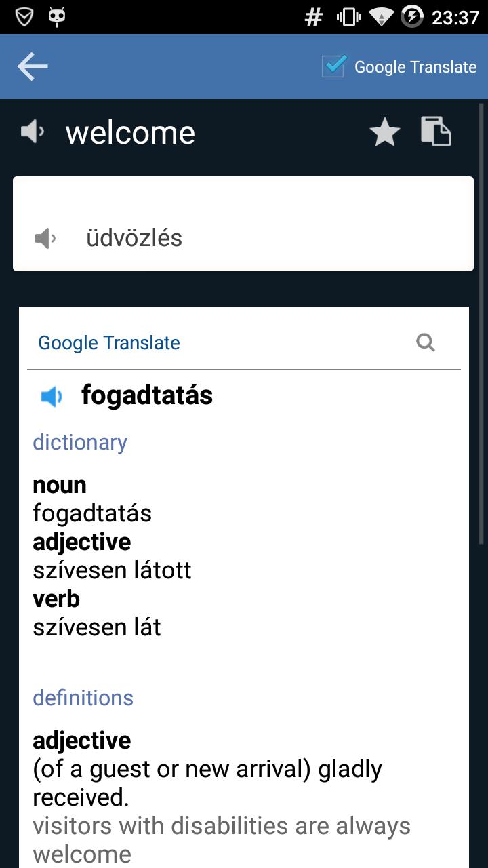Image resolution: width=488 pixels, height=868 pixels.
Task: Collapse the Google Translate results card
Action: [109, 342]
